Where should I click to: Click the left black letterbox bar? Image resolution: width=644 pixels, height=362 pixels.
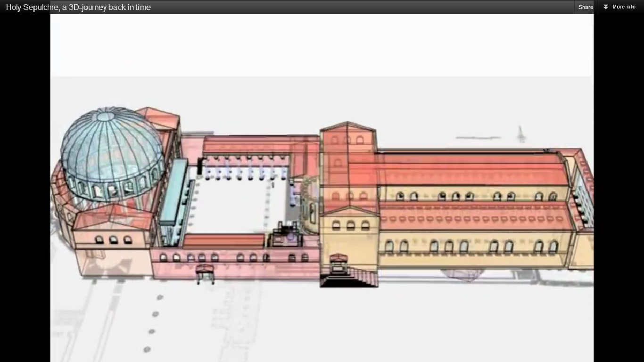tap(25, 189)
